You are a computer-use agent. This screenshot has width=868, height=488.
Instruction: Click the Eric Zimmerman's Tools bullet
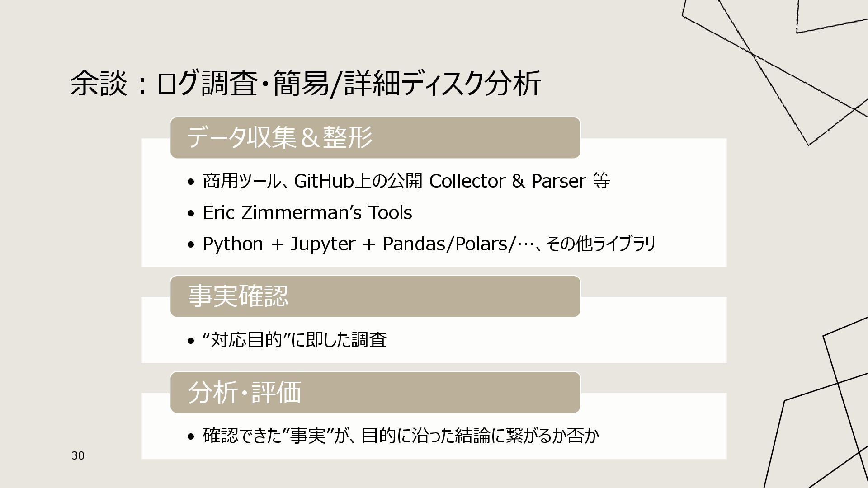tap(307, 213)
